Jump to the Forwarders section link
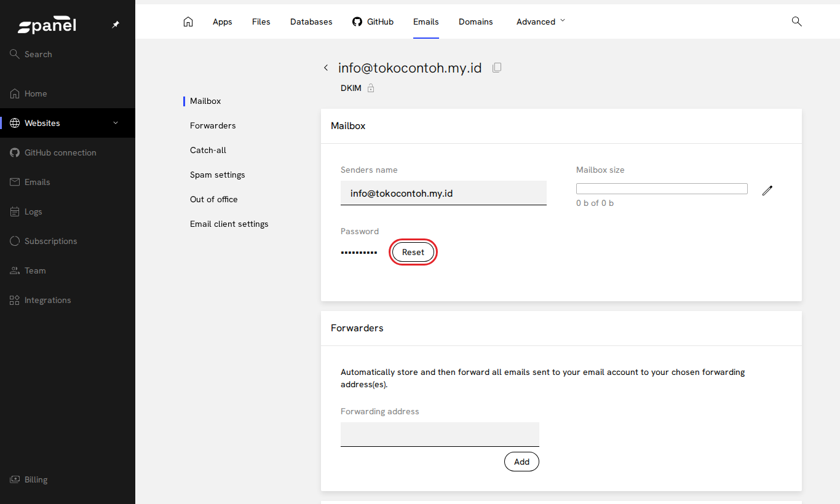Screen dimensions: 840x504 (213, 125)
